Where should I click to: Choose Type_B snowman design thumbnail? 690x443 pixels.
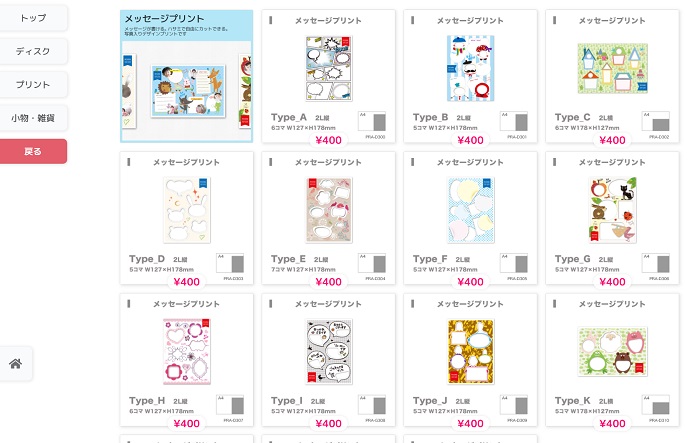[470, 68]
